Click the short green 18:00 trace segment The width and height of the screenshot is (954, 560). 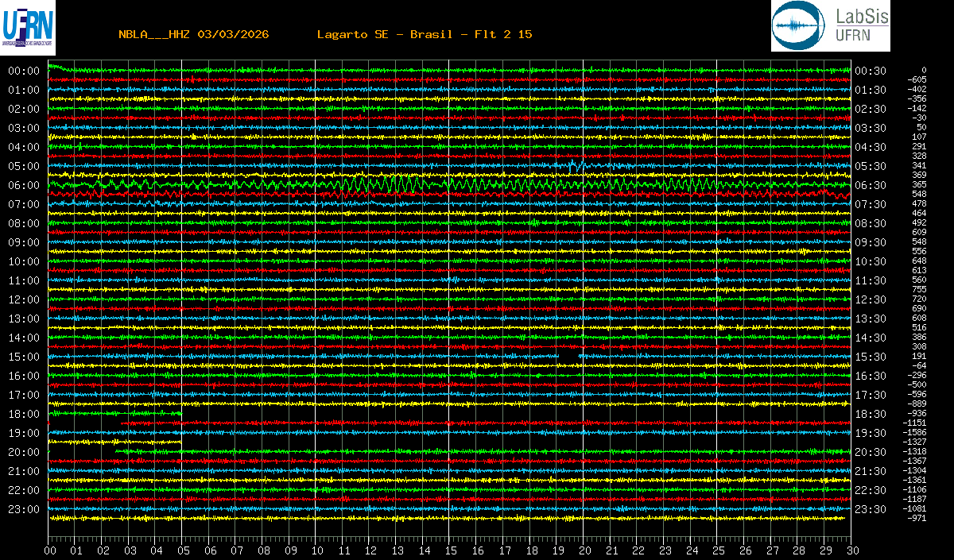tap(115, 413)
